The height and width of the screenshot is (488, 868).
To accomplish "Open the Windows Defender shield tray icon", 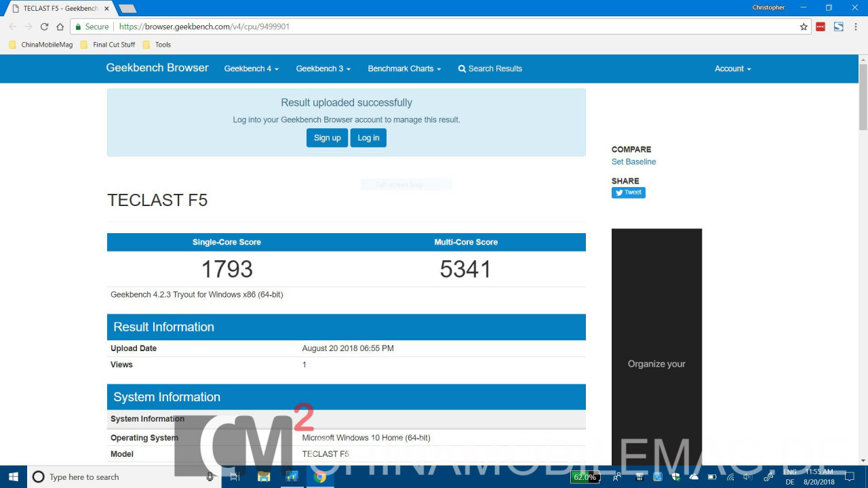I will 676,477.
